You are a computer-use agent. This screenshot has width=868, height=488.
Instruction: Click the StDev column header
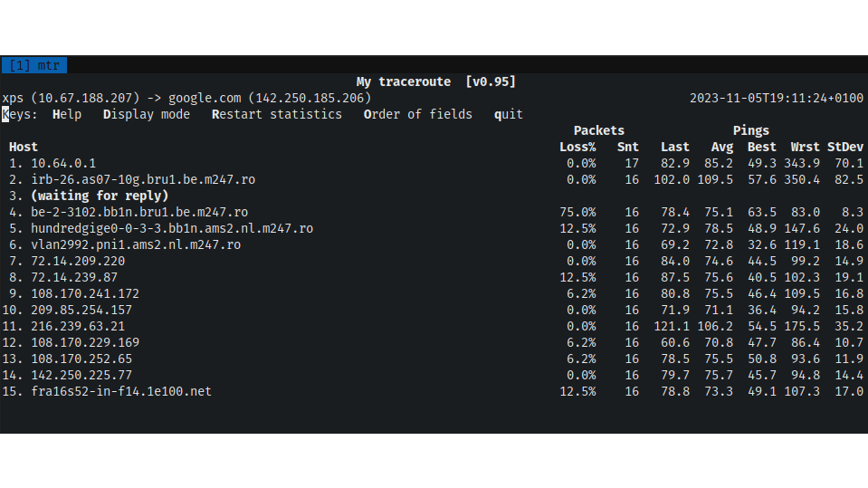click(845, 147)
